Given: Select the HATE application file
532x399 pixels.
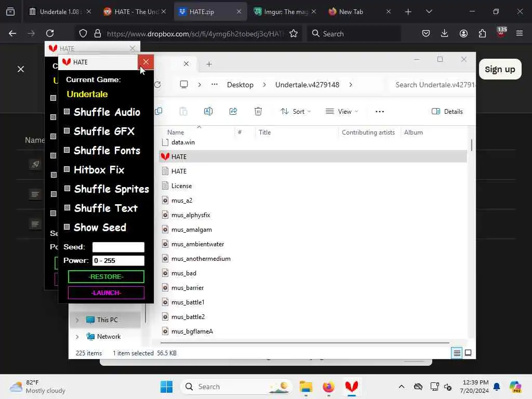Looking at the screenshot, I should pyautogui.click(x=313, y=157).
